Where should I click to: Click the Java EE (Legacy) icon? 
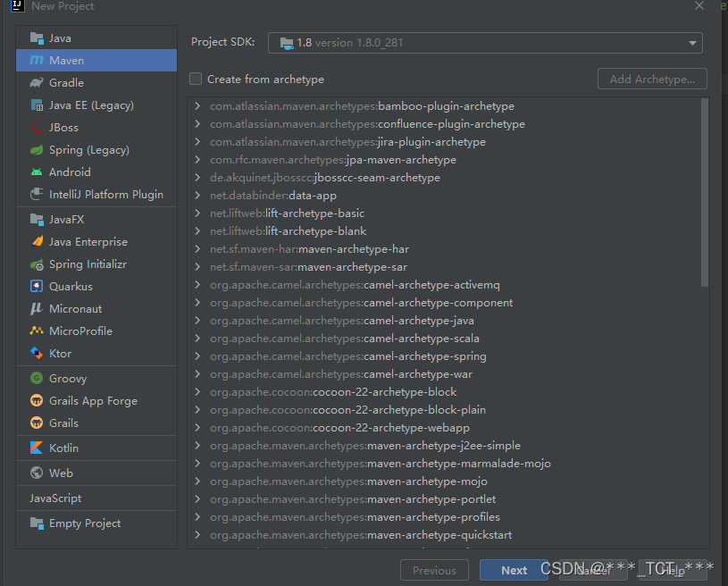37,105
